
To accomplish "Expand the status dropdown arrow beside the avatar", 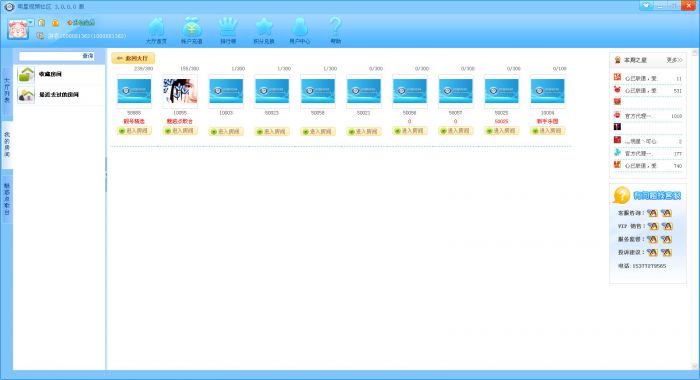I will 31,22.
